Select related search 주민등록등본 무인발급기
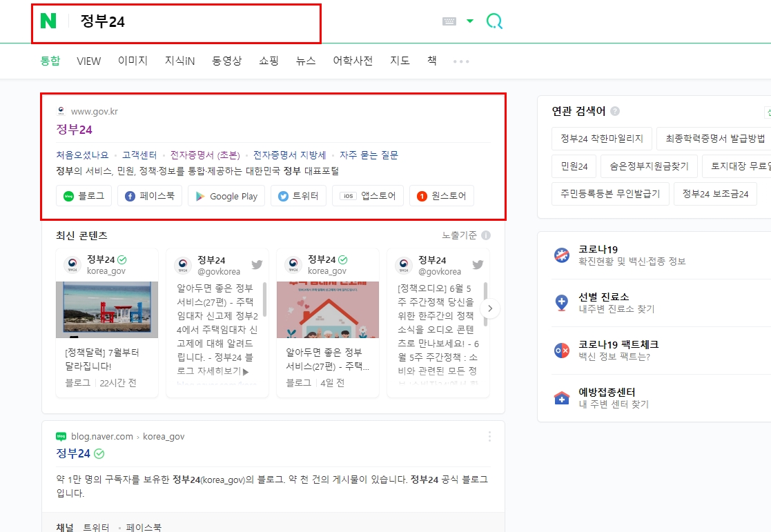Viewport: 771px width, 532px height. [x=610, y=194]
